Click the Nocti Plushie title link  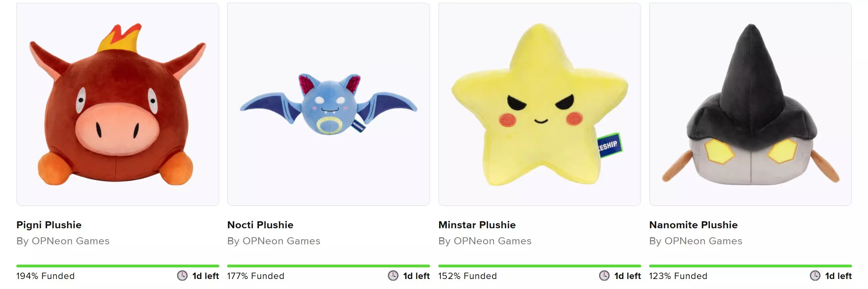260,225
